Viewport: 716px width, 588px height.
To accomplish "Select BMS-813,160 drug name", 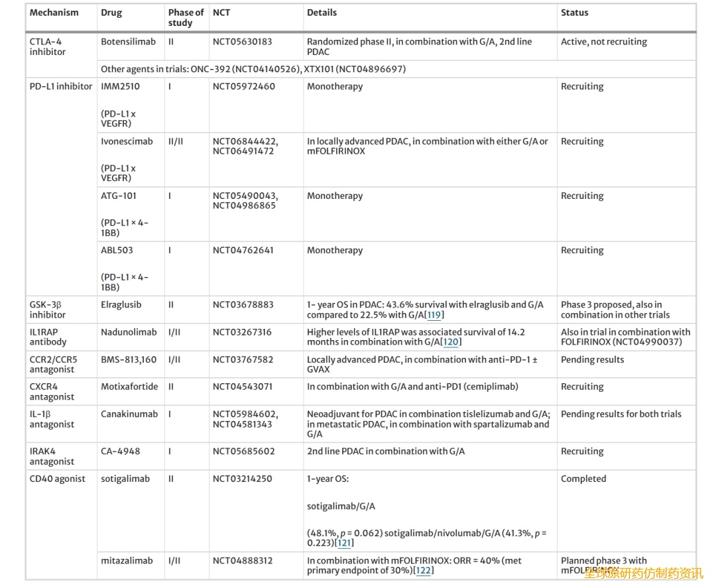I will tap(129, 359).
